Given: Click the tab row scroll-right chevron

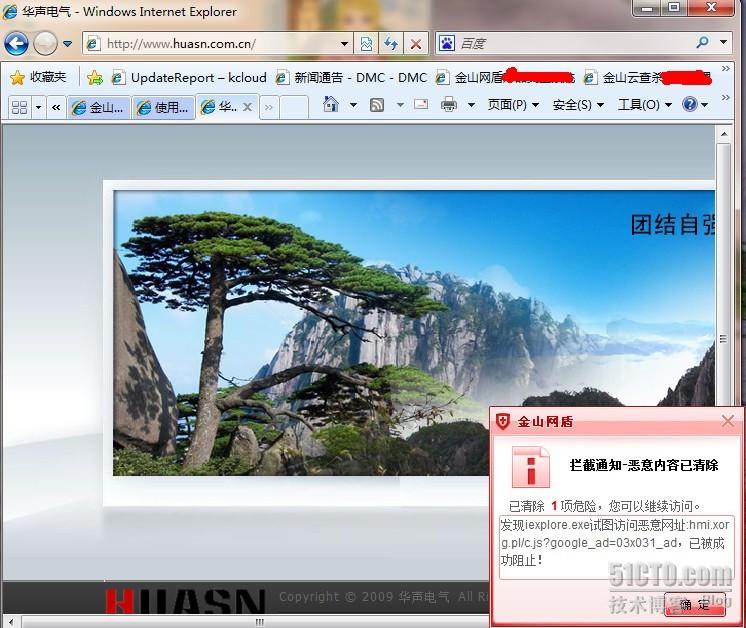Looking at the screenshot, I should tap(269, 108).
